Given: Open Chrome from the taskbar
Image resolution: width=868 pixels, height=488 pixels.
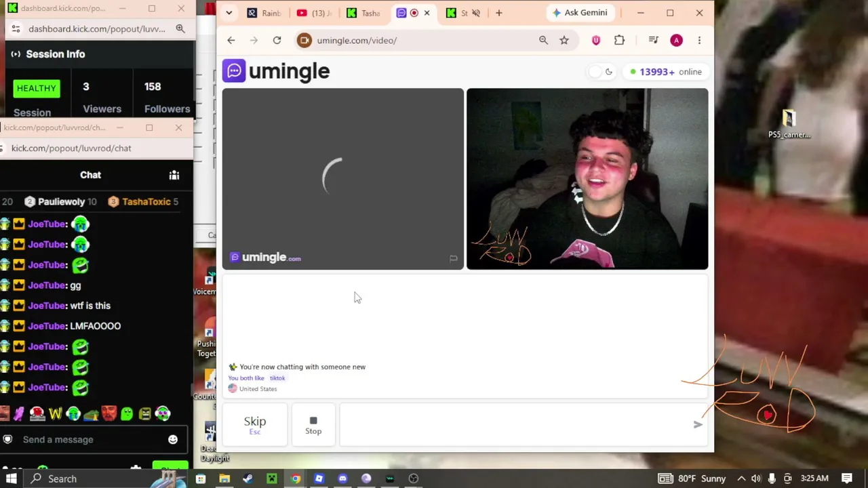Looking at the screenshot, I should pyautogui.click(x=296, y=479).
